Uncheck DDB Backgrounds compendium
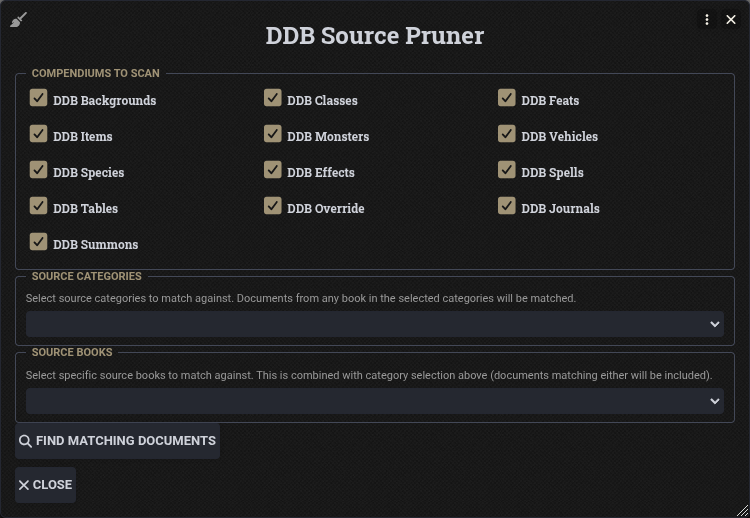Image resolution: width=750 pixels, height=518 pixels. pyautogui.click(x=38, y=98)
